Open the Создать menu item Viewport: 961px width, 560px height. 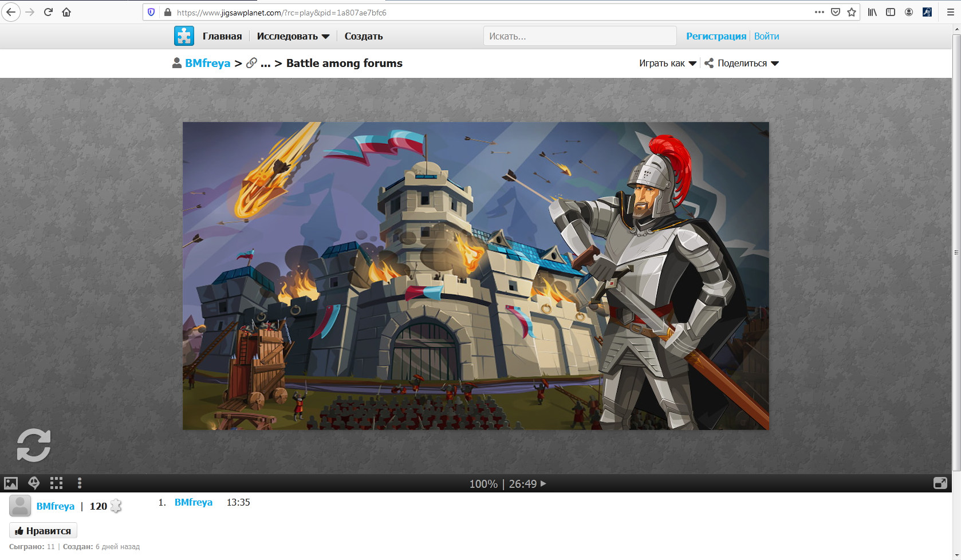coord(364,36)
